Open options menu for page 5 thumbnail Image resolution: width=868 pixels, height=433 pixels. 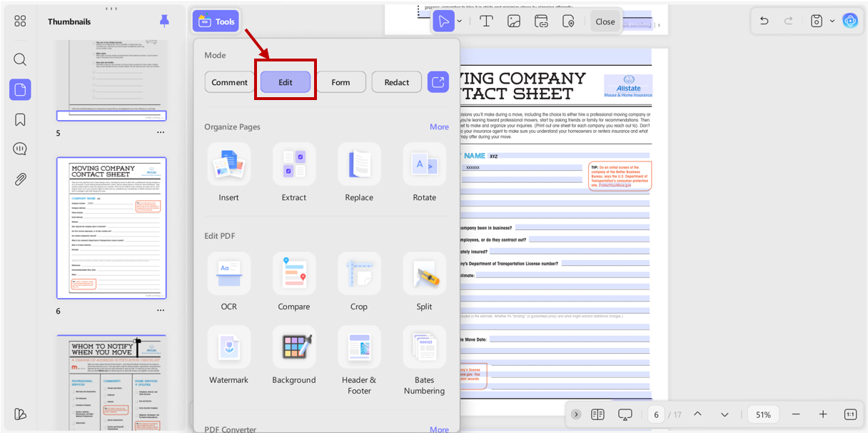click(x=161, y=133)
